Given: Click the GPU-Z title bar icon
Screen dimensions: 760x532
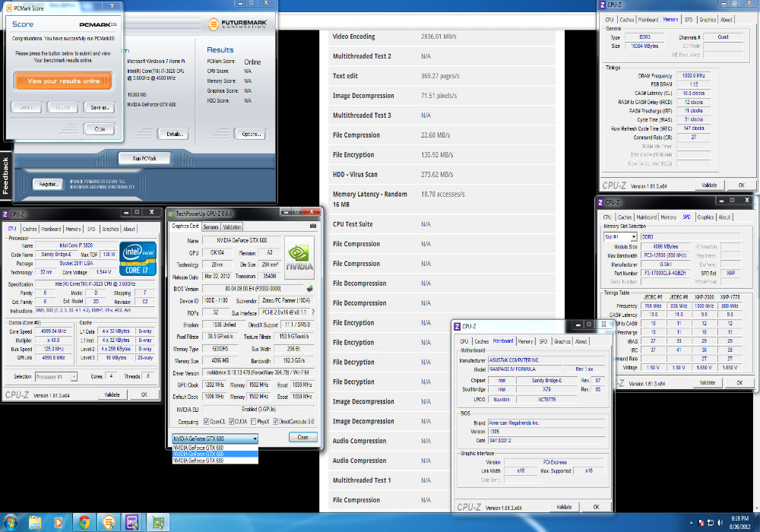Looking at the screenshot, I should pyautogui.click(x=171, y=214).
